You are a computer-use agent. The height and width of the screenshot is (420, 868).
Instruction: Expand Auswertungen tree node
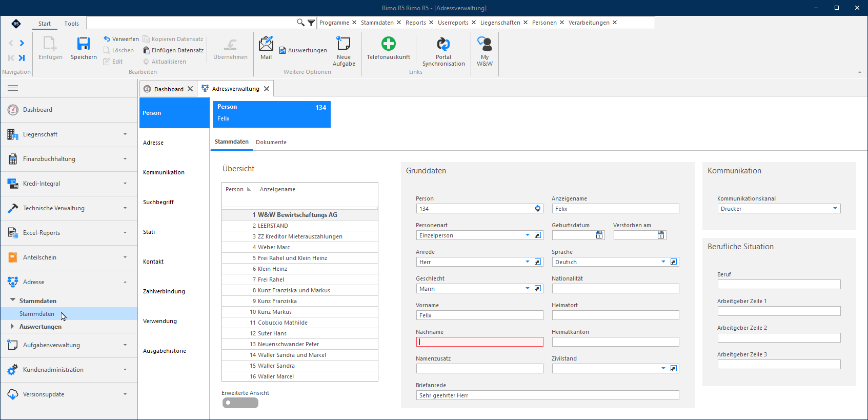[x=12, y=326]
